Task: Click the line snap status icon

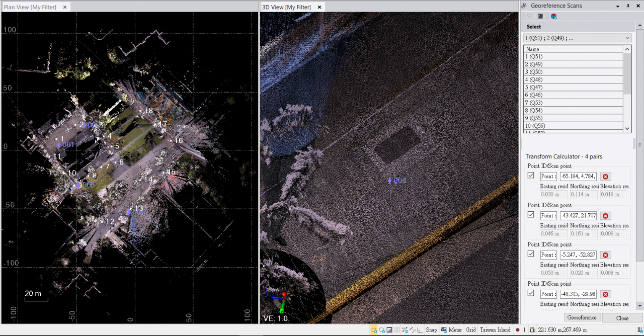Action: [x=413, y=330]
